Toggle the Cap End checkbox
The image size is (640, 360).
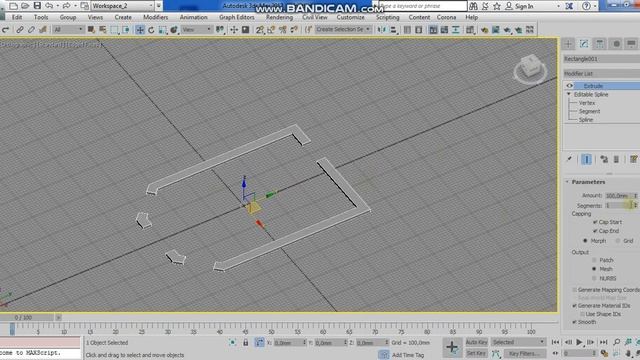pos(595,231)
